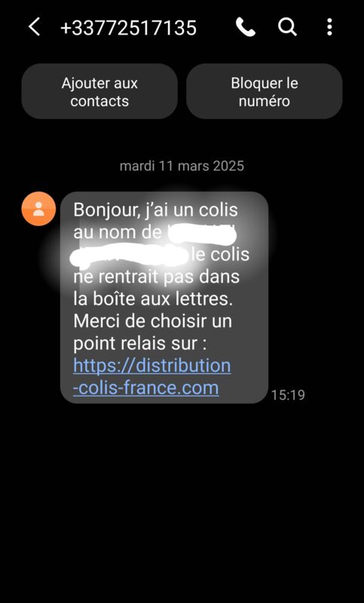Tap the line ne rentrait pas dans
Screen dimensions: 364x603
click(157, 277)
